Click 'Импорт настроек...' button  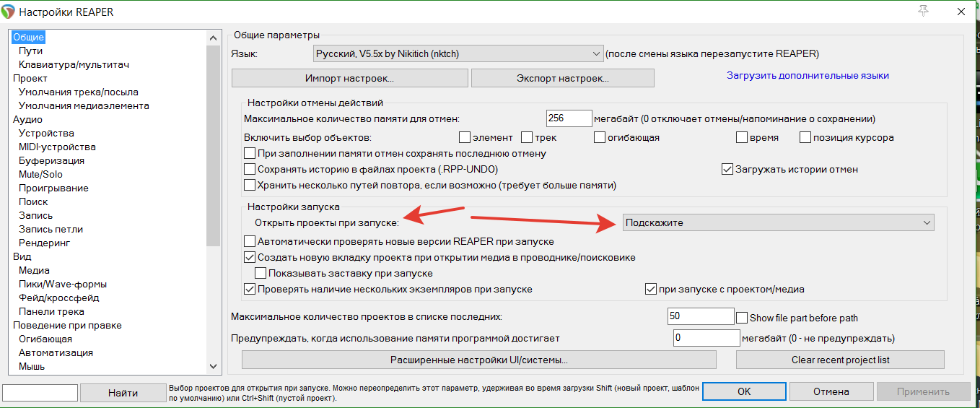click(x=350, y=78)
